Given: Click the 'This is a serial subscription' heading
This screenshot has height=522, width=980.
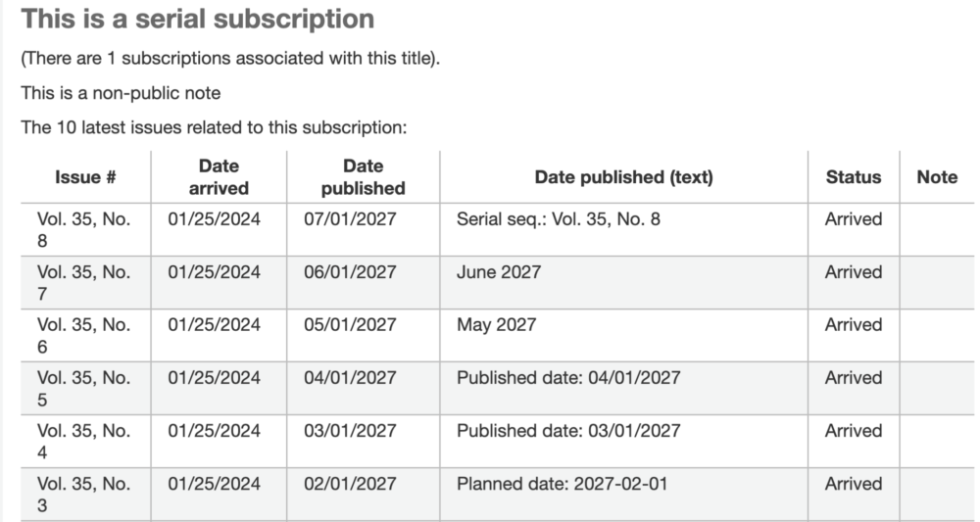Looking at the screenshot, I should (x=198, y=19).
